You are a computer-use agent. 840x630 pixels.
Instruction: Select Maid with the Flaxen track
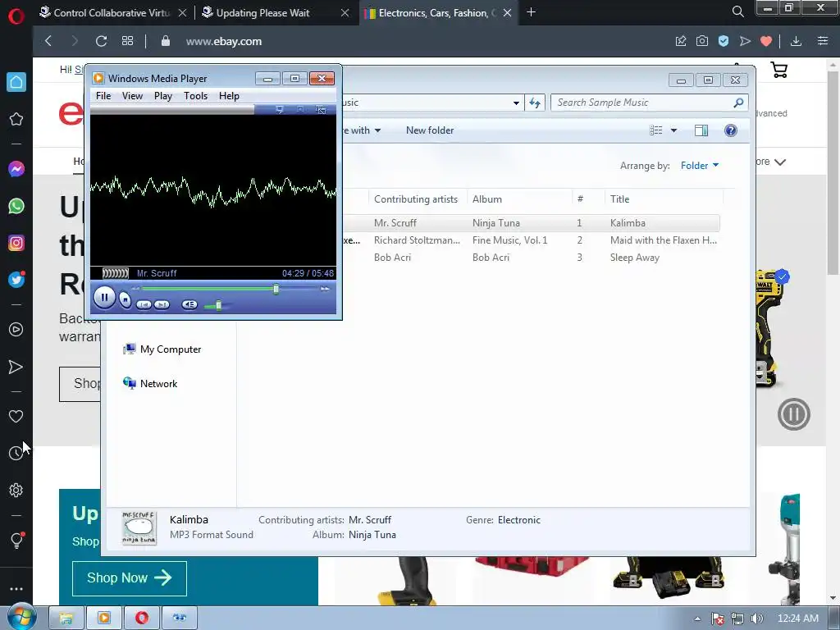[531, 240]
